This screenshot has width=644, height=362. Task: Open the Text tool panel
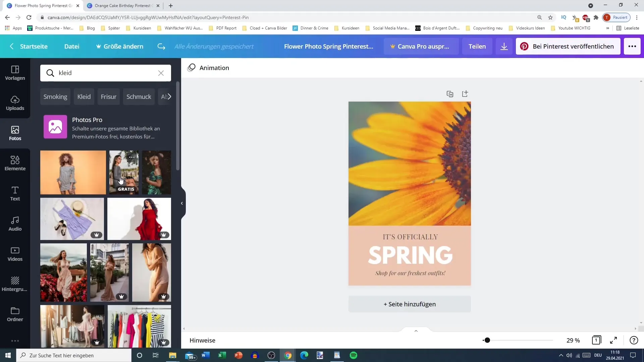[x=15, y=194]
